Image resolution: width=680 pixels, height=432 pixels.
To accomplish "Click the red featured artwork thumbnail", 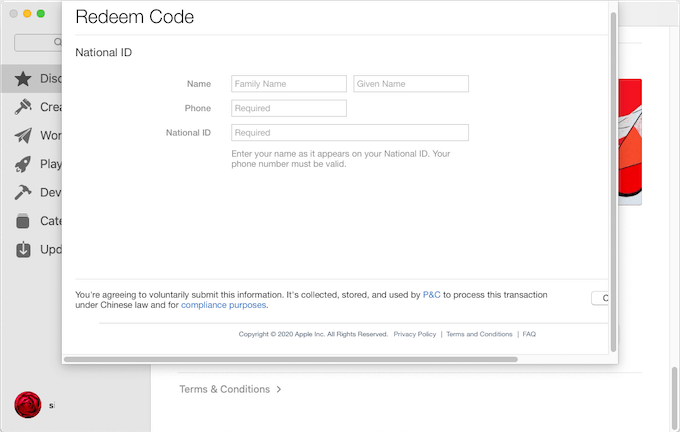I will tap(630, 142).
